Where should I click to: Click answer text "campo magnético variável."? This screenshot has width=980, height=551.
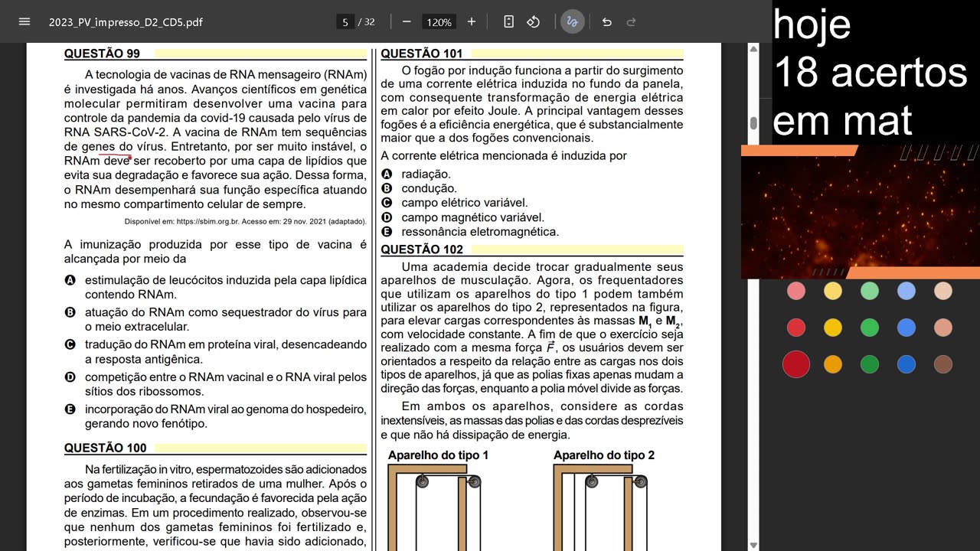472,217
